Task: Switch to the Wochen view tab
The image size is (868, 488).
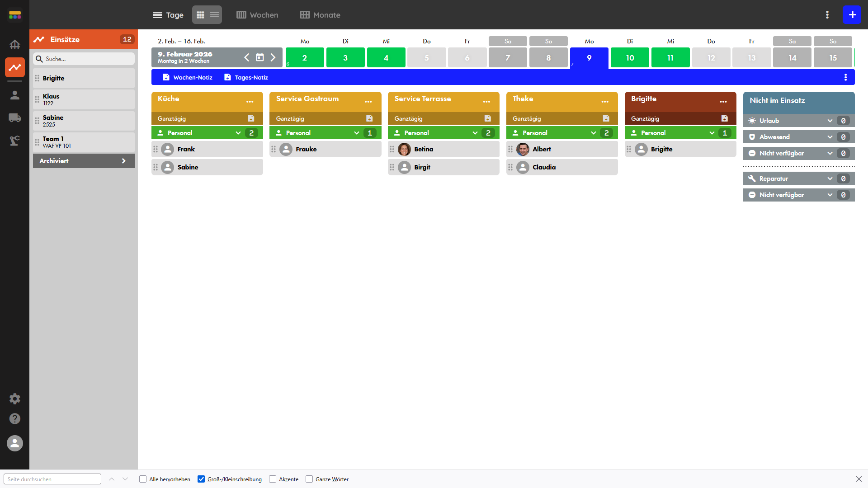Action: (x=257, y=15)
